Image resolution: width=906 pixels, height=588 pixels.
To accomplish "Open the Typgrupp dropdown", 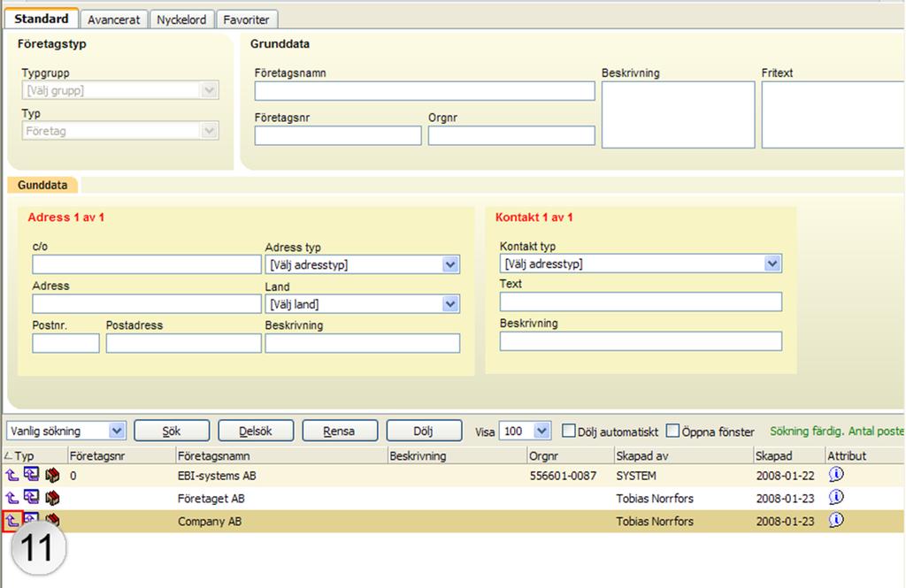I will coord(120,90).
